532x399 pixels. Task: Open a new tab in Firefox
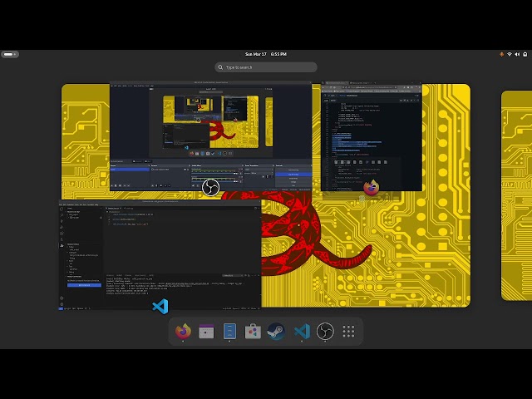pyautogui.click(x=375, y=83)
